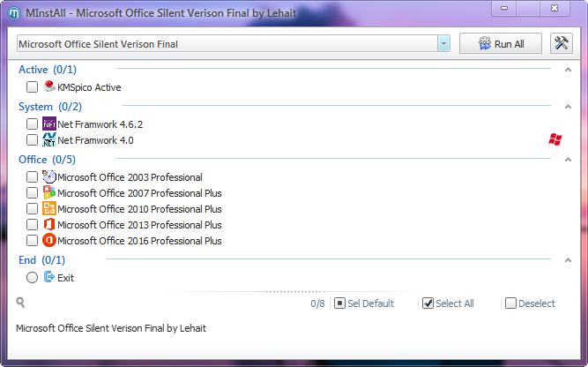Image resolution: width=588 pixels, height=367 pixels.
Task: Click the red Windows flag icon
Action: 555,139
